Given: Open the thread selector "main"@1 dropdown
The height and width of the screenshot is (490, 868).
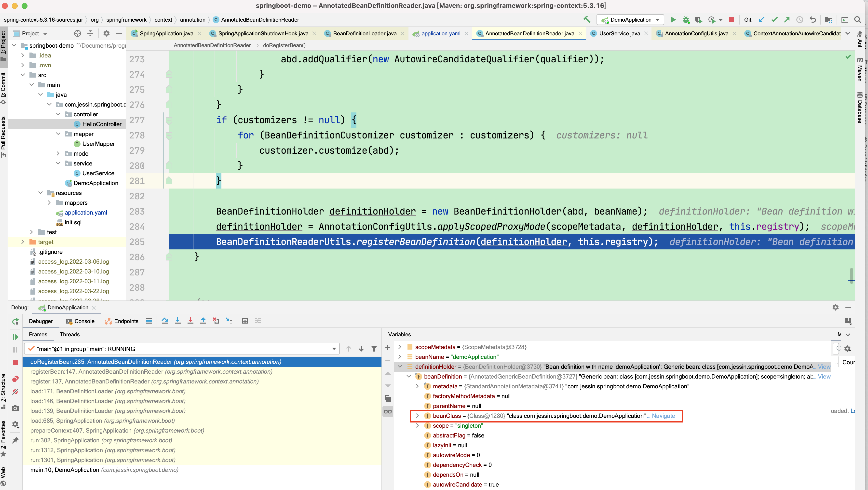Looking at the screenshot, I should (x=182, y=349).
